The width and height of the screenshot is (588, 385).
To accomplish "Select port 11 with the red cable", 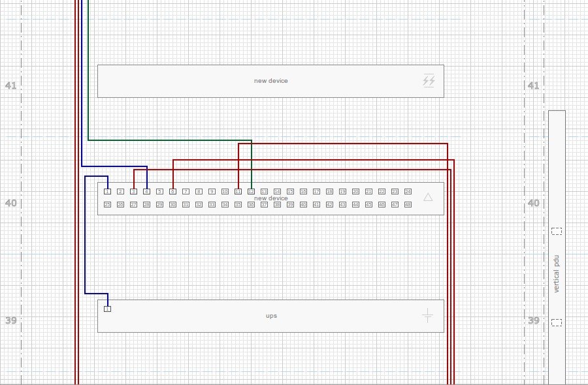I will [x=238, y=191].
